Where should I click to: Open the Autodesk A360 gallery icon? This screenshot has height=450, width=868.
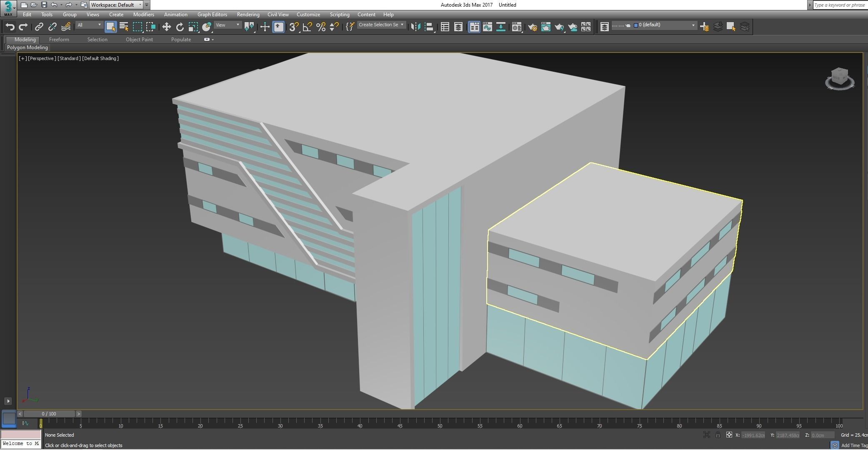tap(586, 27)
